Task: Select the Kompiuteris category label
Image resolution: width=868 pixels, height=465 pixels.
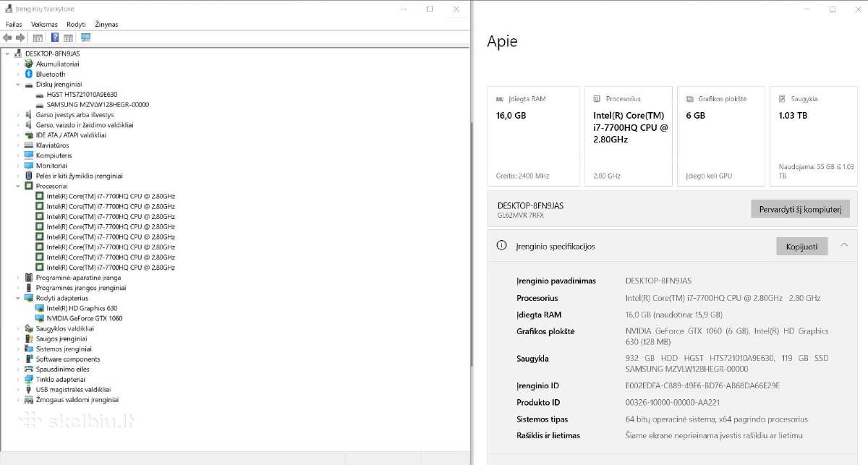Action: (54, 155)
